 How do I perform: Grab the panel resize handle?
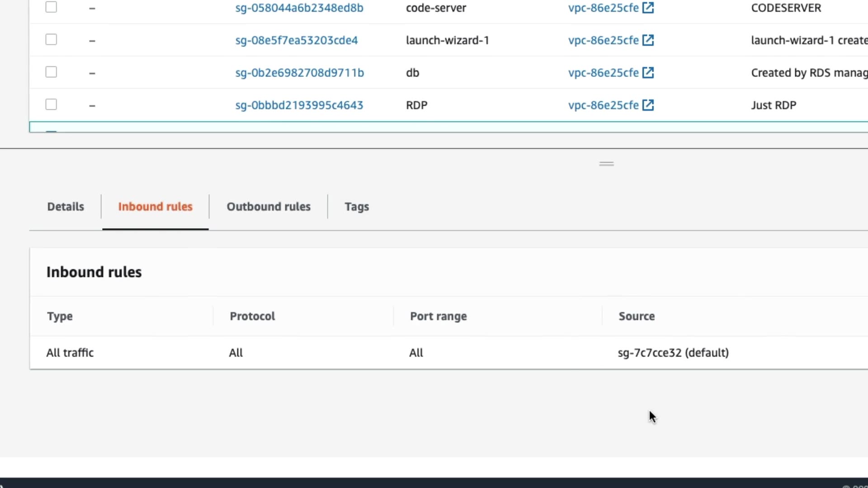[x=606, y=164]
